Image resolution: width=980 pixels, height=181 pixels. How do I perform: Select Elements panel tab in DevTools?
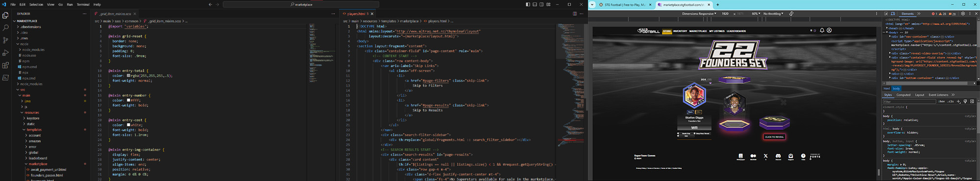pyautogui.click(x=907, y=14)
